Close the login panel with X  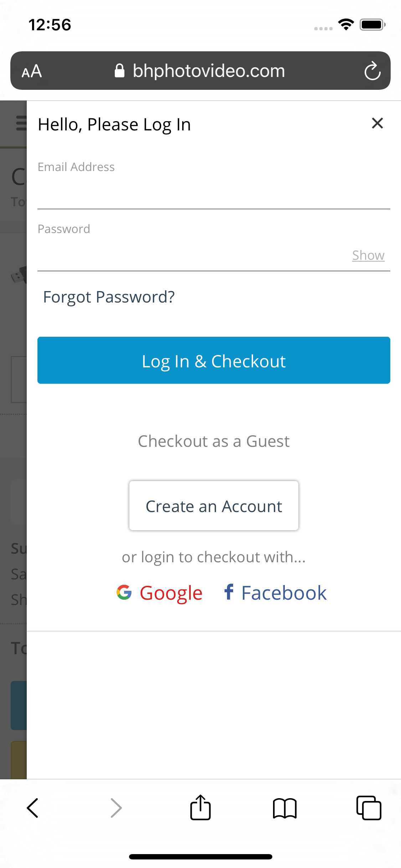[x=377, y=123]
